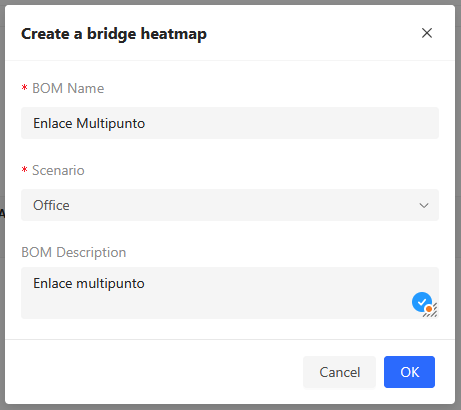Click the orange dot badge on checker icon
This screenshot has height=410, width=461.
pyautogui.click(x=429, y=309)
